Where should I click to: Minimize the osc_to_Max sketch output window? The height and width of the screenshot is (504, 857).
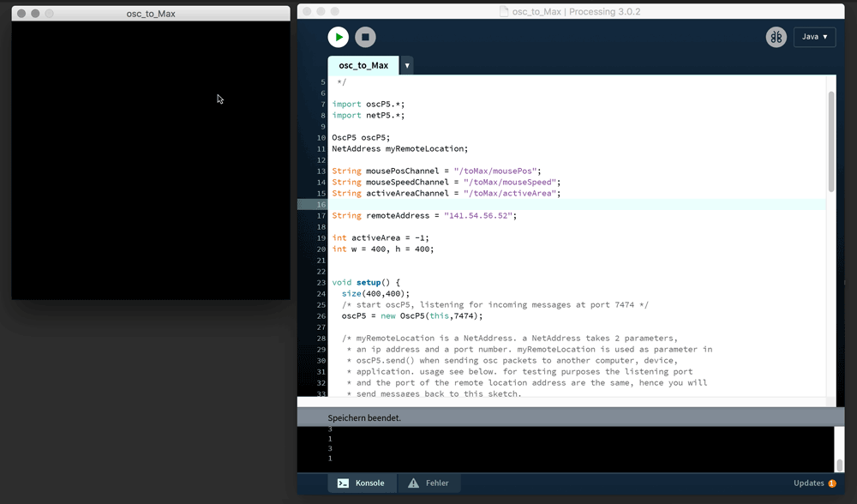[x=35, y=14]
